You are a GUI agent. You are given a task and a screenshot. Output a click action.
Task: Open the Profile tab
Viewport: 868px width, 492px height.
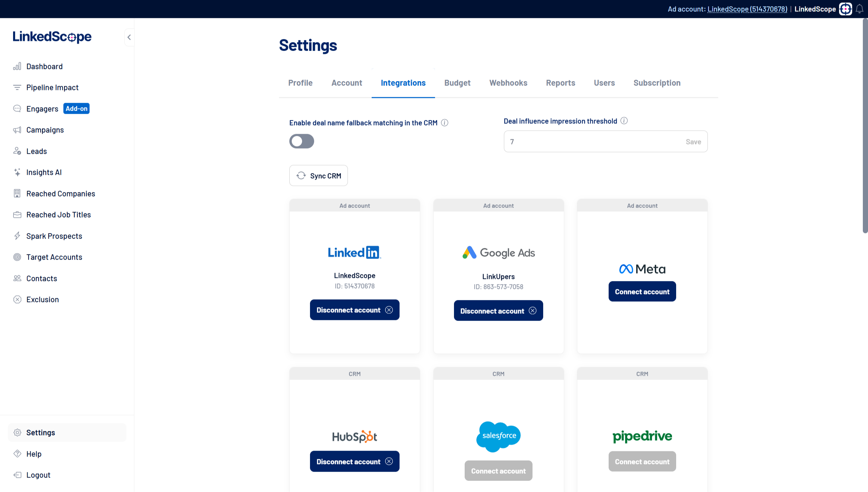(300, 83)
